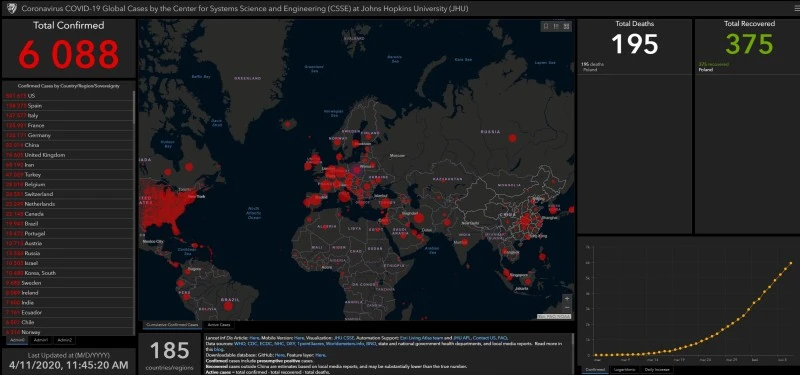The image size is (800, 375).
Task: Select Chile in the country list
Action: click(68, 322)
